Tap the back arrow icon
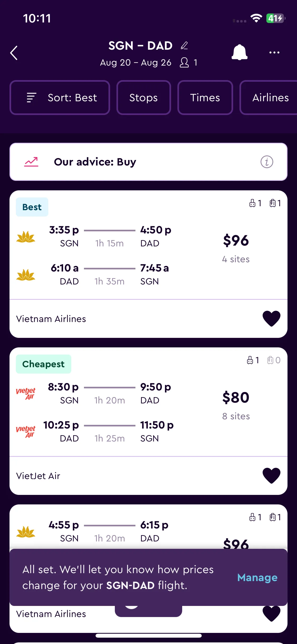Screen dimensions: 297x644 point(14,53)
